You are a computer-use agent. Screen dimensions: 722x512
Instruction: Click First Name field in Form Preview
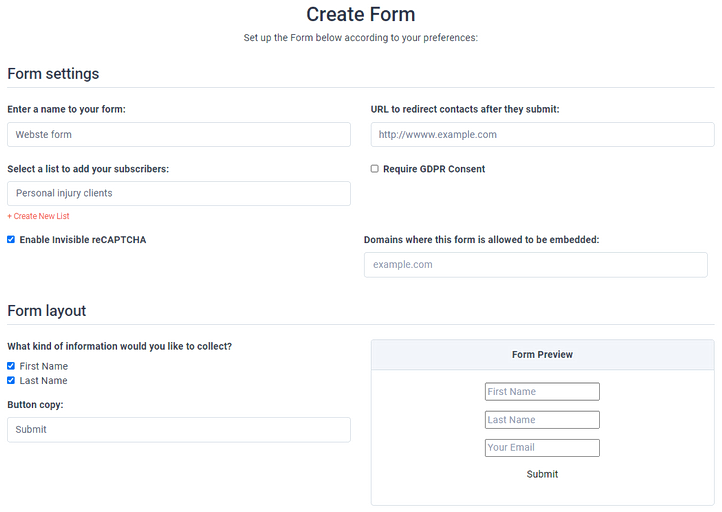click(542, 392)
